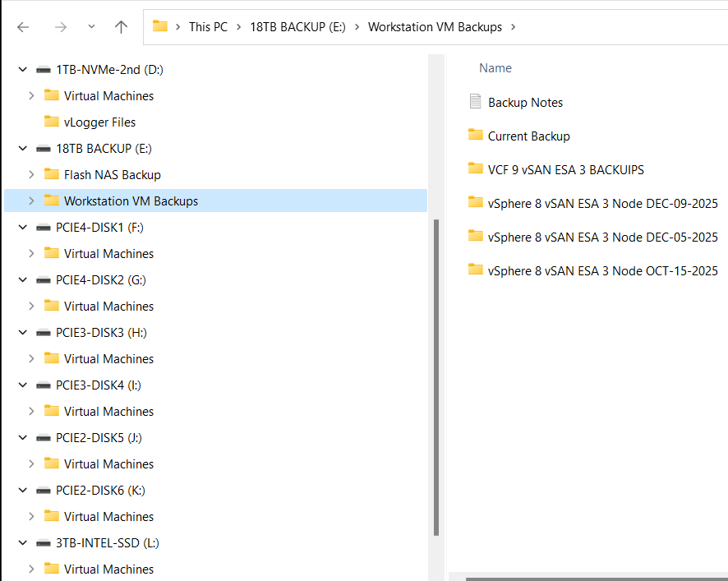Expand the Workstation VM Backups tree node

[31, 201]
